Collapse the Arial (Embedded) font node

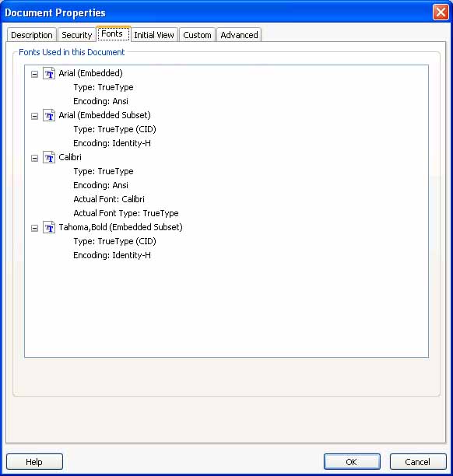coord(34,74)
